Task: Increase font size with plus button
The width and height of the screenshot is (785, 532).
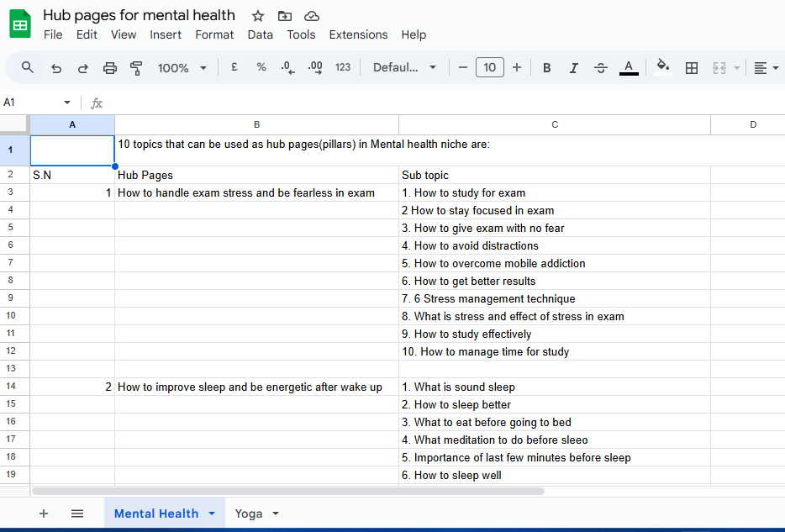Action: click(517, 68)
